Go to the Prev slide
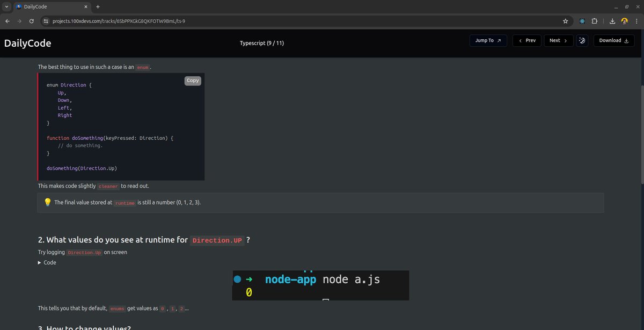The width and height of the screenshot is (644, 330). (x=527, y=40)
